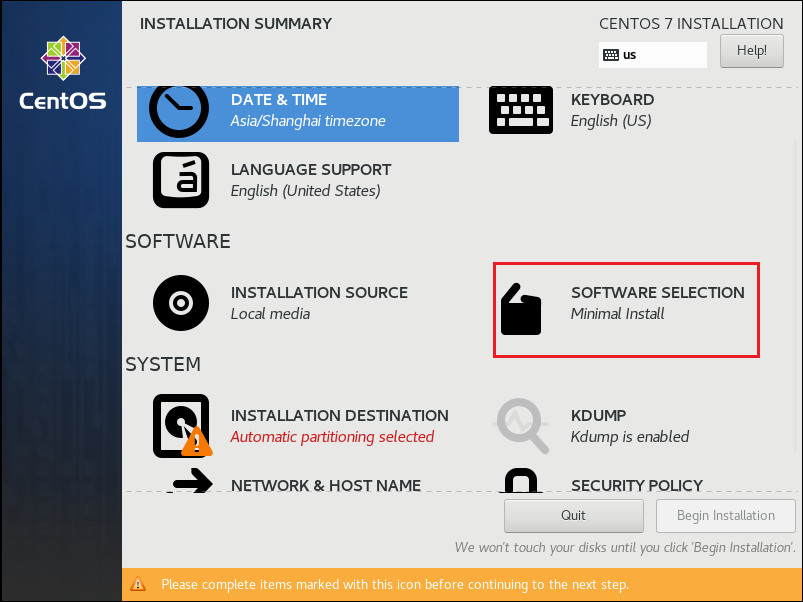Click the Asia/Shanghai timezone text
Viewport: 803px width, 602px height.
pyautogui.click(x=308, y=121)
